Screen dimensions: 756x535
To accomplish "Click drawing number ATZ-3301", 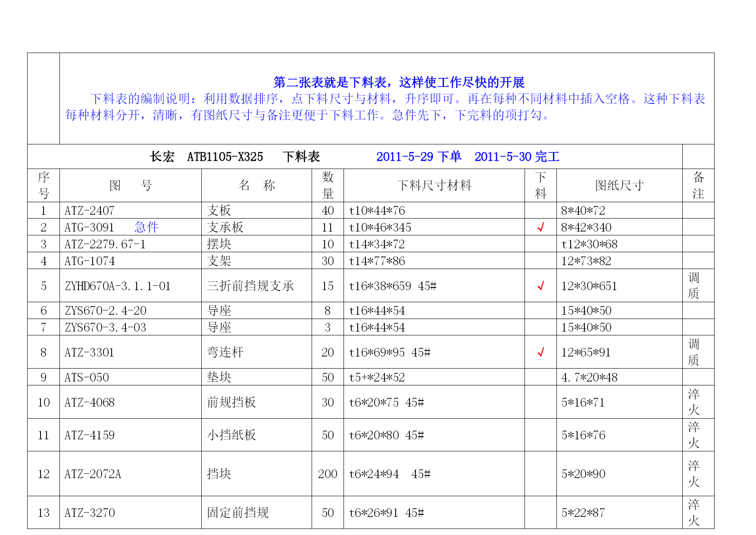I will (90, 353).
